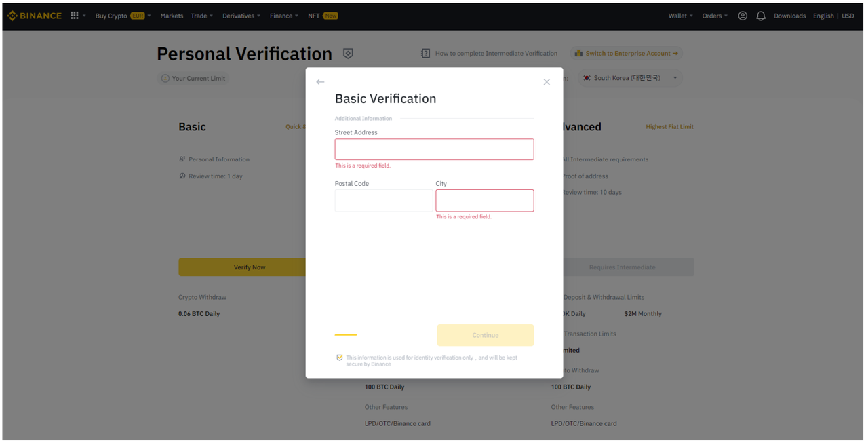Expand the Finance menu
The image size is (868, 443).
[x=284, y=16]
